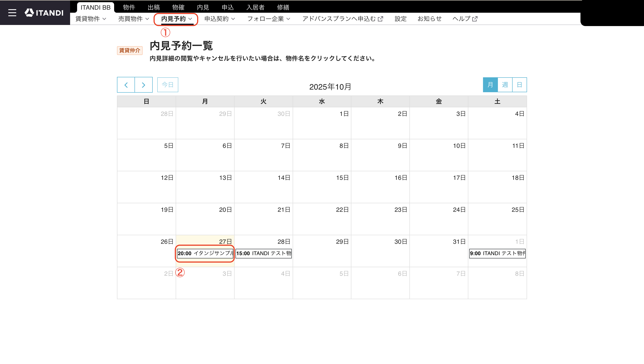
Task: Click the 今日 button
Action: pyautogui.click(x=168, y=85)
